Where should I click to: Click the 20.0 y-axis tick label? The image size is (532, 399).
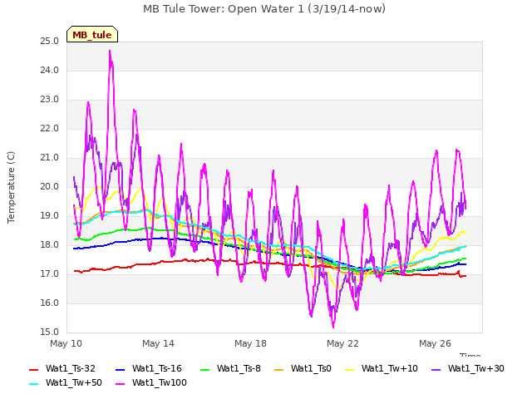(50, 187)
